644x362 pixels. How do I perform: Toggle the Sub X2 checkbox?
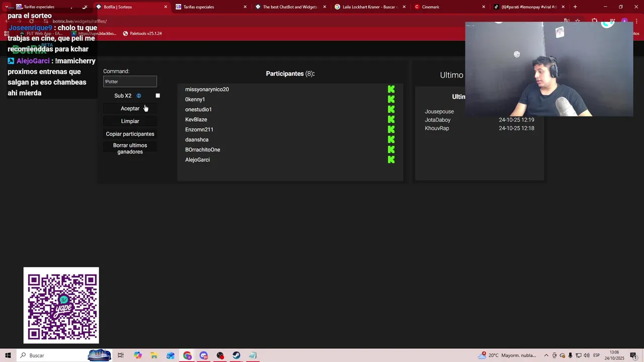157,96
